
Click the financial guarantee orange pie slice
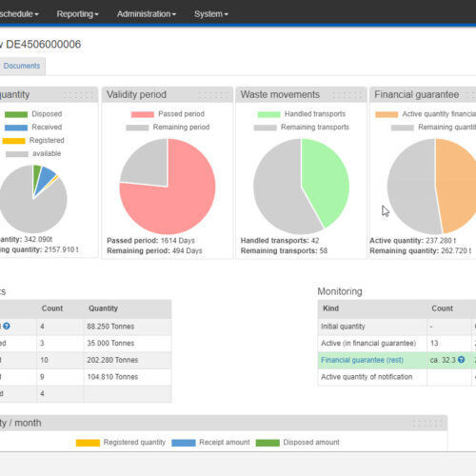click(457, 188)
